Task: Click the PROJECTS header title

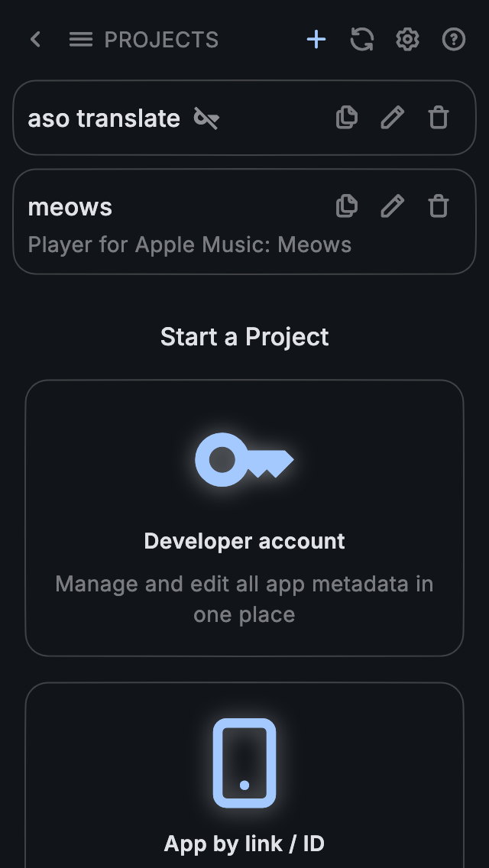Action: [161, 40]
